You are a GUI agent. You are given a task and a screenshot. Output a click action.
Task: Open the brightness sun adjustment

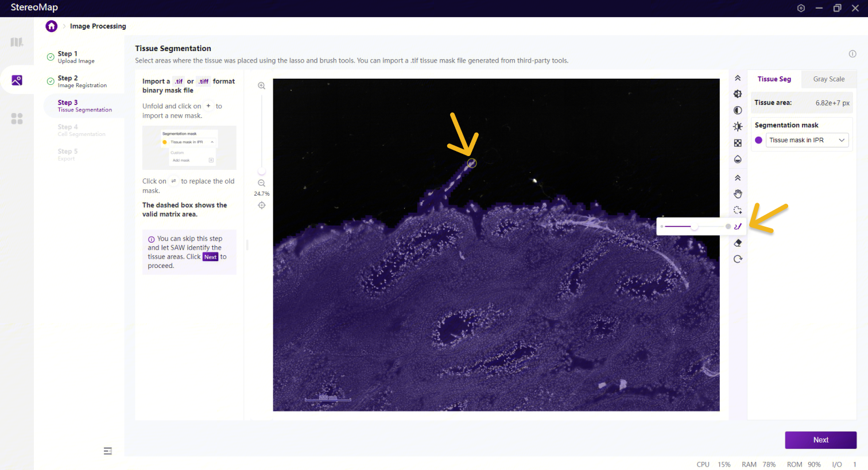738,127
